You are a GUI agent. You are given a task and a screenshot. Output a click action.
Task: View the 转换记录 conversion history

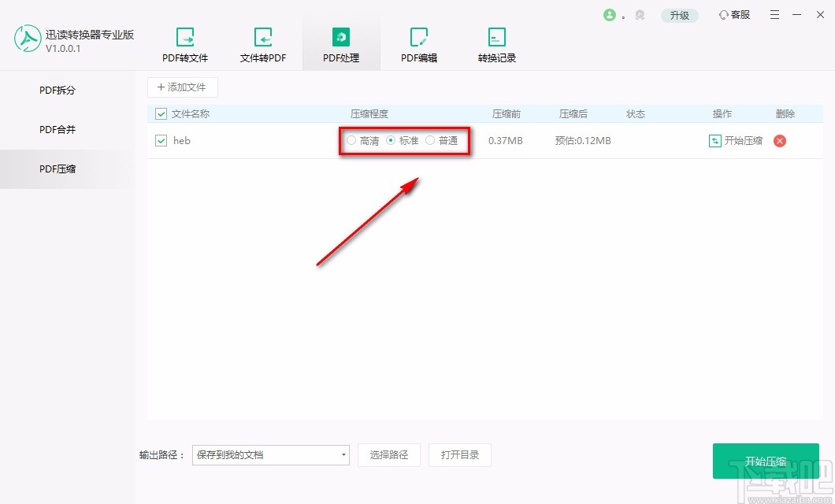496,43
